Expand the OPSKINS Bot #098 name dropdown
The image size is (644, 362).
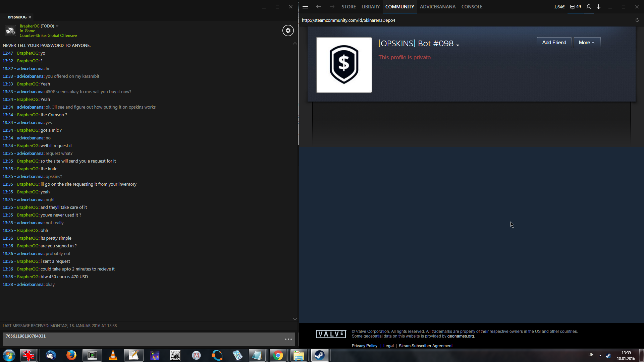pos(458,45)
